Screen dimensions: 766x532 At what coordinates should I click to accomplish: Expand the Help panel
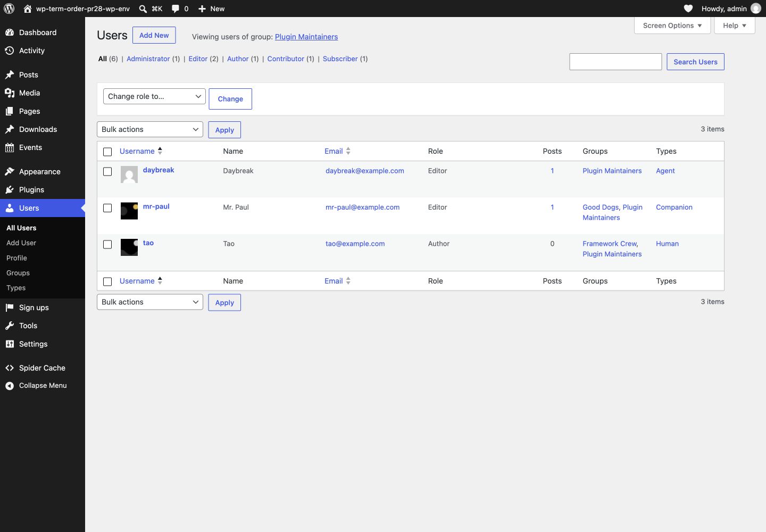(x=735, y=26)
